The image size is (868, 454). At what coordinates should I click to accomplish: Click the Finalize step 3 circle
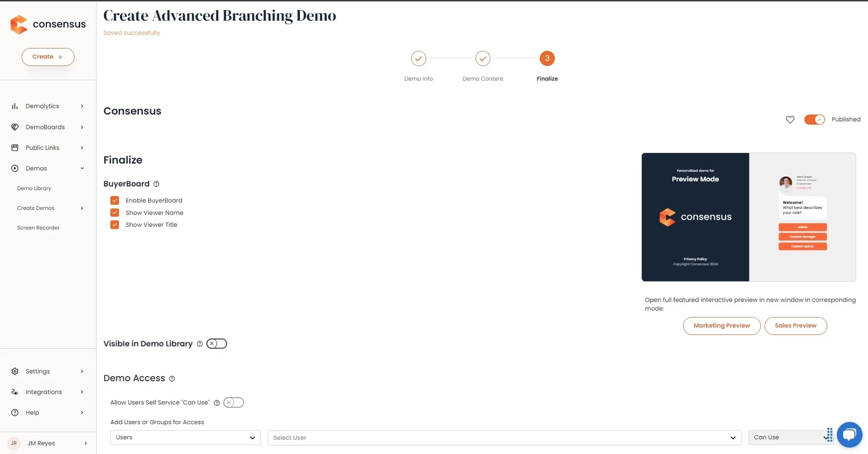(547, 59)
